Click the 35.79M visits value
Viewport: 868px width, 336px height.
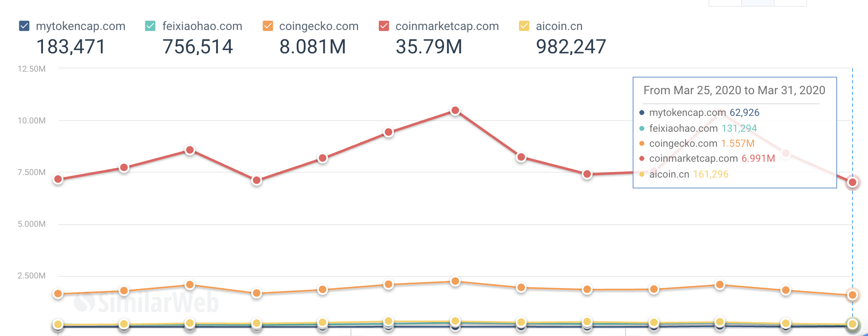point(429,47)
